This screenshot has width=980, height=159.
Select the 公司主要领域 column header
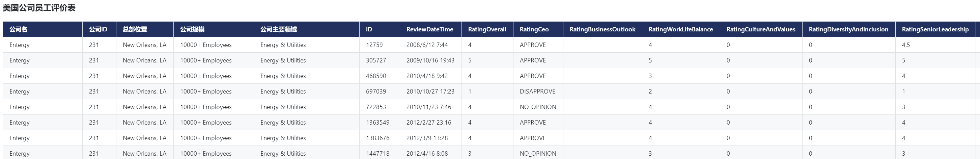[278, 29]
